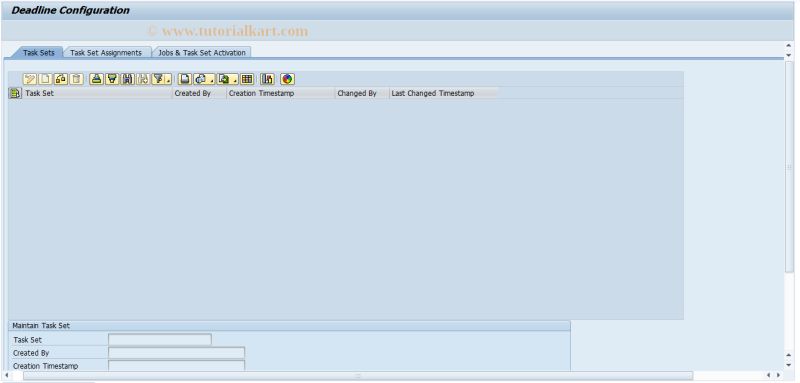The width and height of the screenshot is (800, 383).
Task: Click the Set filter funnel icon
Action: click(x=159, y=79)
